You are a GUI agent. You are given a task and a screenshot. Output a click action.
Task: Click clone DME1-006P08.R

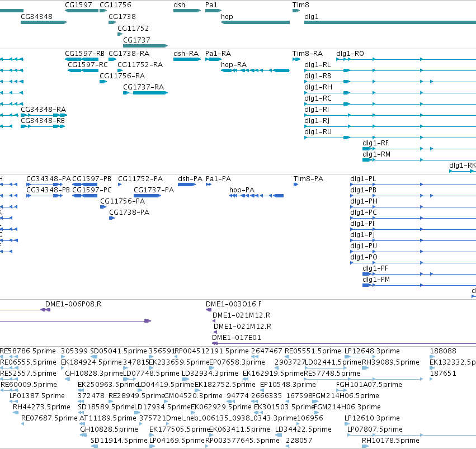73,304
